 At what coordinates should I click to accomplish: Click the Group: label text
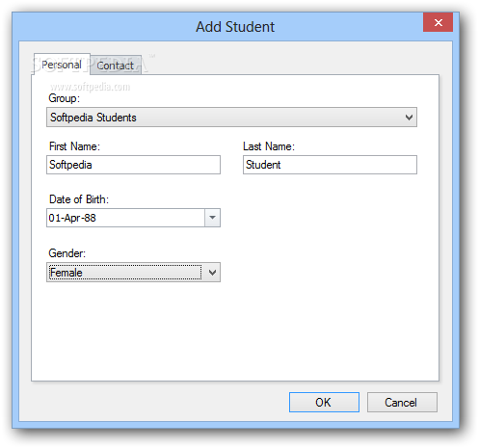click(64, 98)
